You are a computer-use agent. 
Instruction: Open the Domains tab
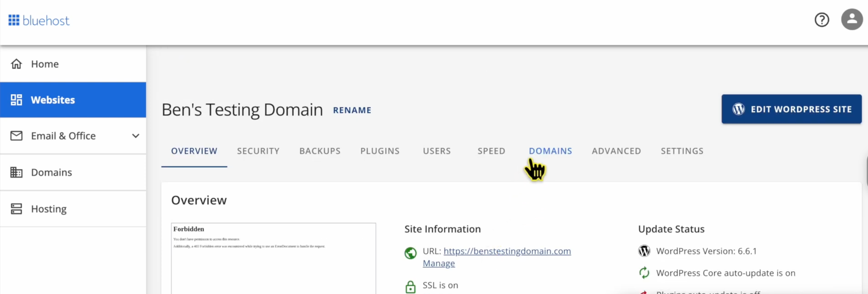(550, 151)
